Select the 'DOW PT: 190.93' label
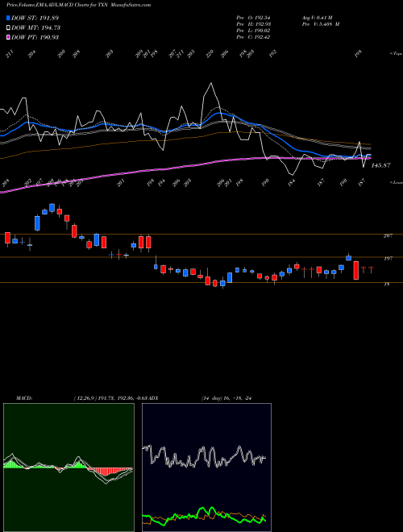 pyautogui.click(x=35, y=37)
